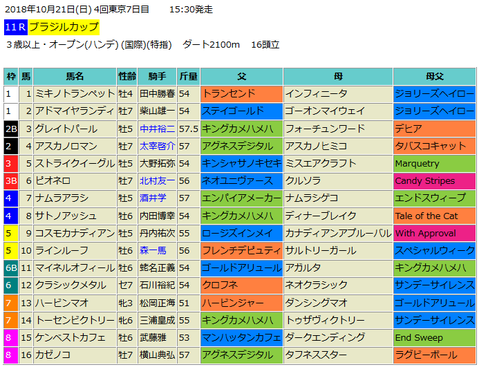This screenshot has height=367, width=479.
Task: Click damsire cell End Sweep
Action: click(434, 337)
